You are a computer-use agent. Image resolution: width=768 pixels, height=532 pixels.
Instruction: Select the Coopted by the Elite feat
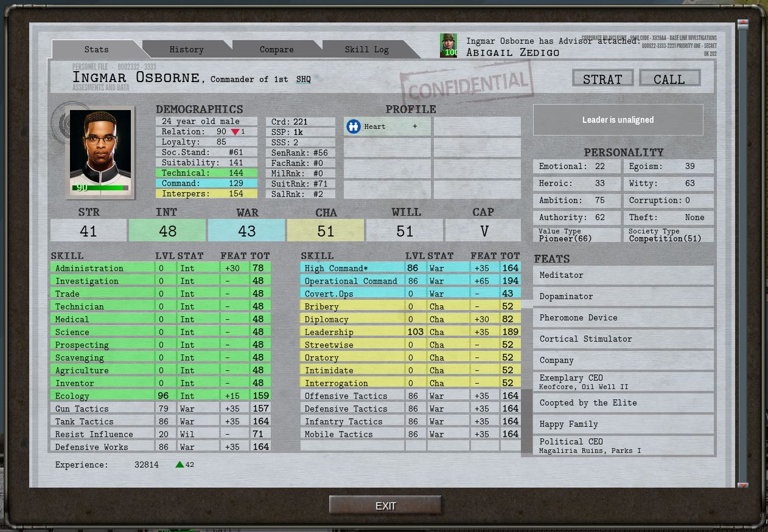624,403
